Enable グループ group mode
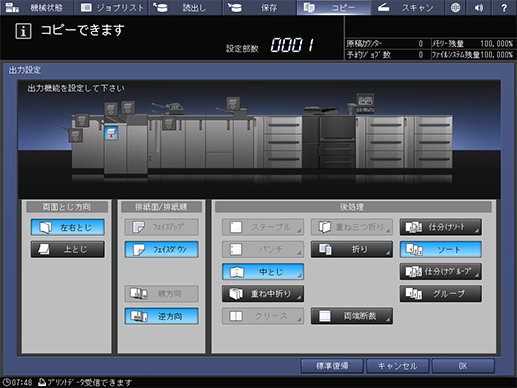The image size is (517, 388). coord(441,294)
